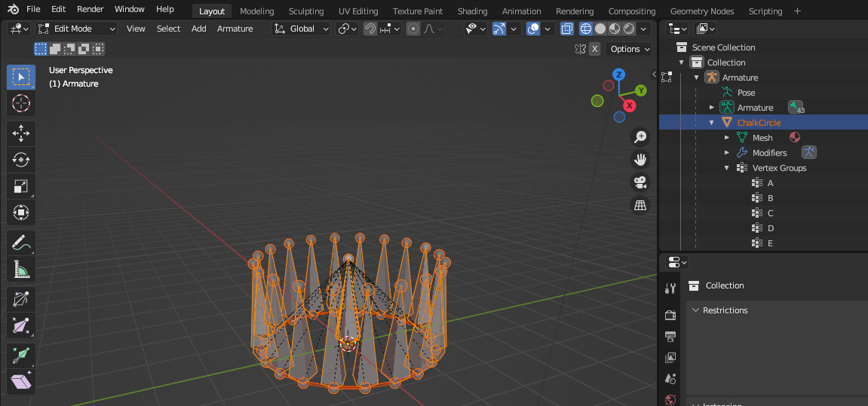Click the pan view hand icon
This screenshot has height=406, width=868.
640,159
